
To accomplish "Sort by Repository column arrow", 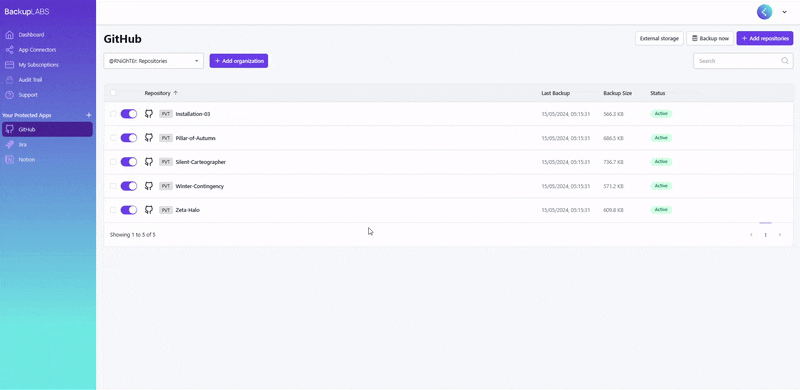I will point(176,93).
